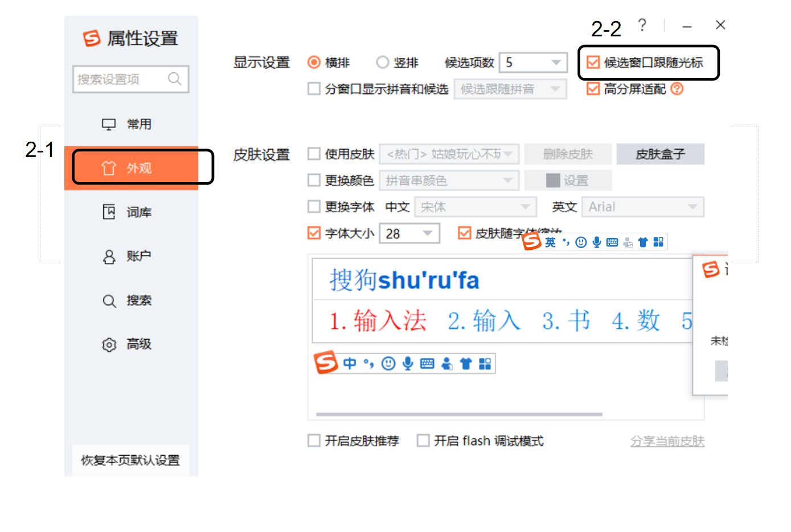Click the 搜索设置项 search input field
The height and width of the screenshot is (532, 791).
(122, 80)
